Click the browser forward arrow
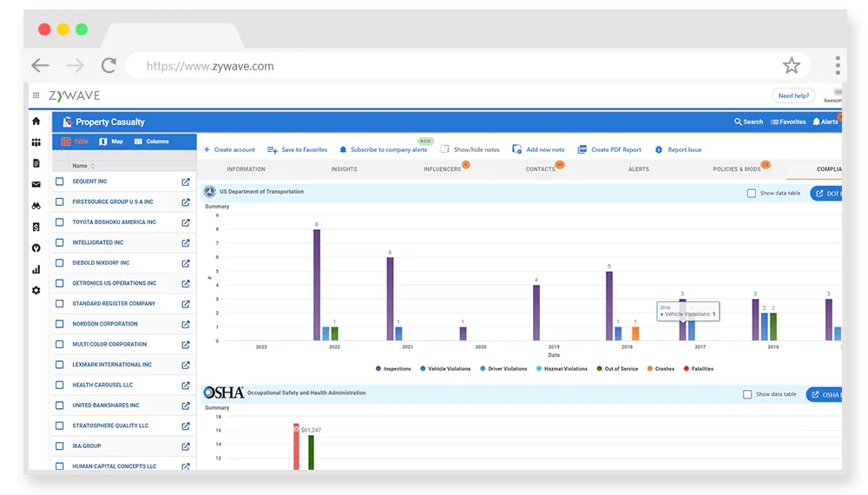Viewport: 868px width, 495px height. [x=75, y=66]
